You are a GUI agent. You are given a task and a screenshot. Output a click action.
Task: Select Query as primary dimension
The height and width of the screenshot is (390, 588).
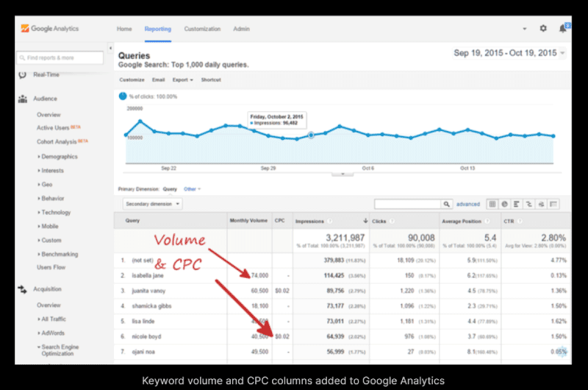coord(170,189)
